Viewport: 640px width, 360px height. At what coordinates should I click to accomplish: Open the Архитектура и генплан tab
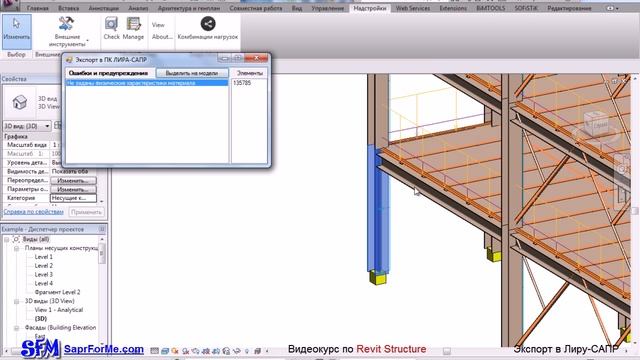tap(189, 8)
